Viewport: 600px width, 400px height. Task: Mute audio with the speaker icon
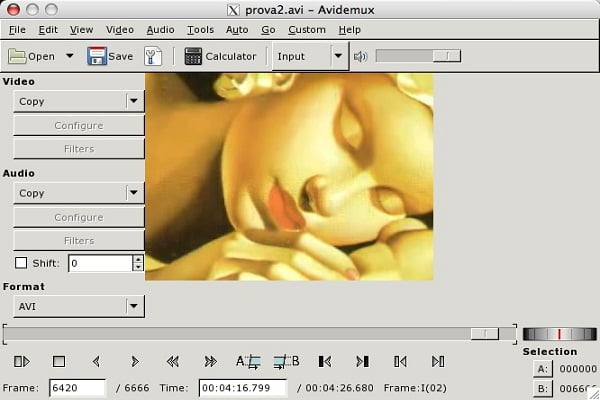[x=360, y=57]
